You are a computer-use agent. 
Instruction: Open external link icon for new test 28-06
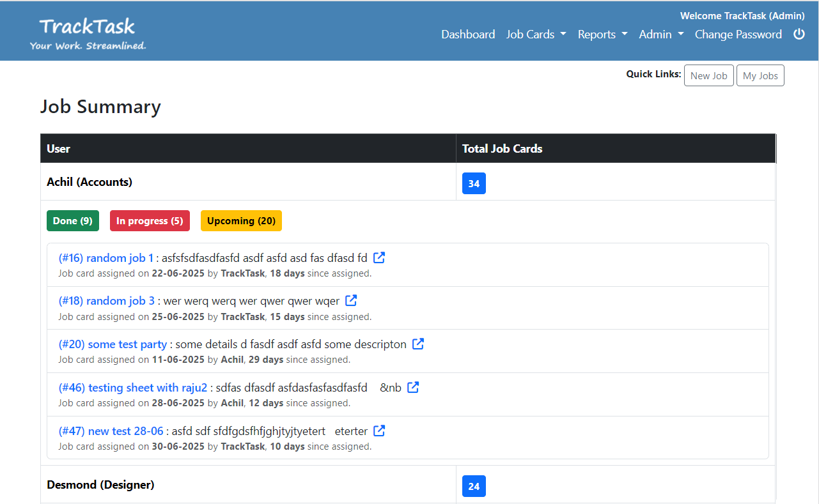coord(379,431)
